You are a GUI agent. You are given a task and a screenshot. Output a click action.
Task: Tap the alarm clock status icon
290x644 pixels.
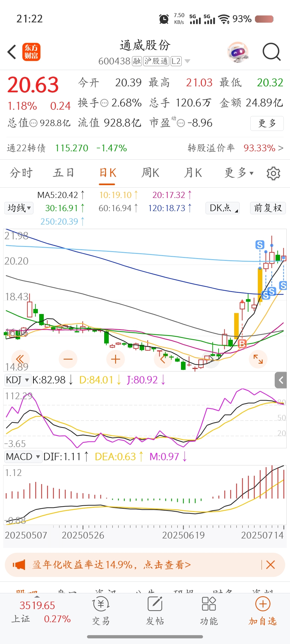(x=164, y=19)
